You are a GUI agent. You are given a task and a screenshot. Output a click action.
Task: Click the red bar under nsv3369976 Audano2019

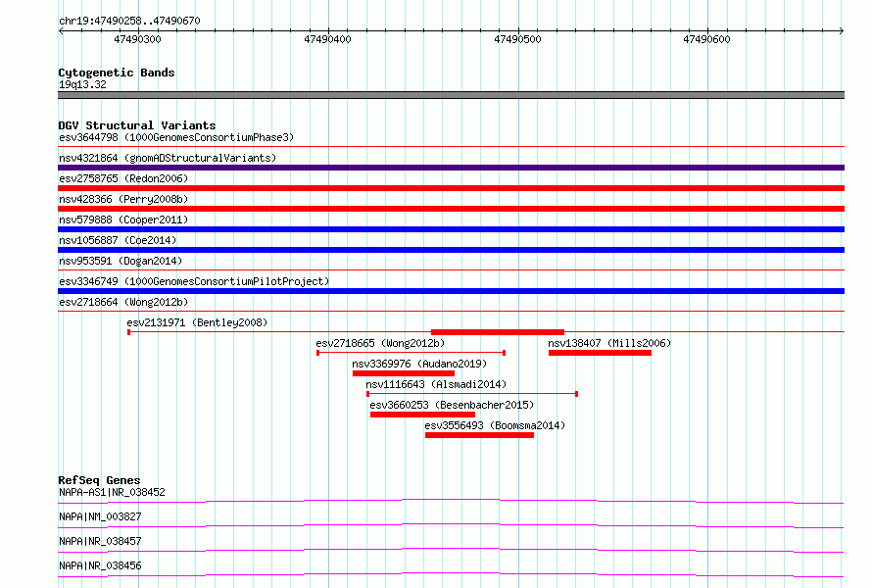[404, 373]
